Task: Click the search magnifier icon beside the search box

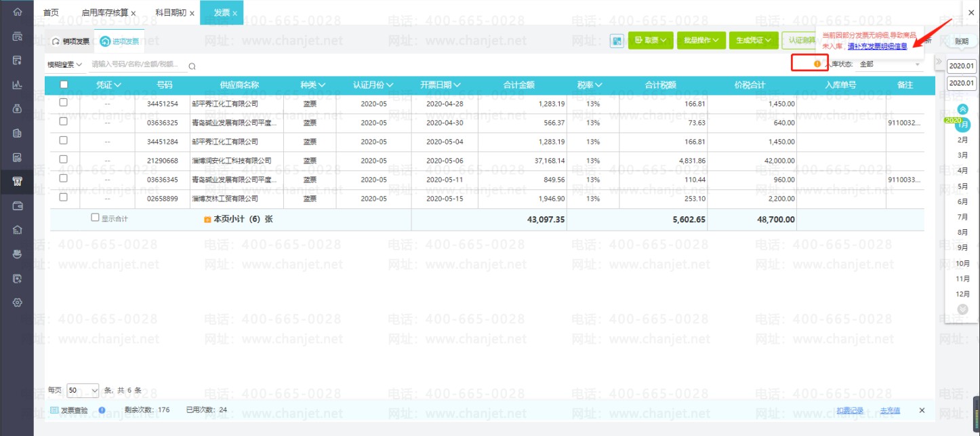Action: coord(192,66)
